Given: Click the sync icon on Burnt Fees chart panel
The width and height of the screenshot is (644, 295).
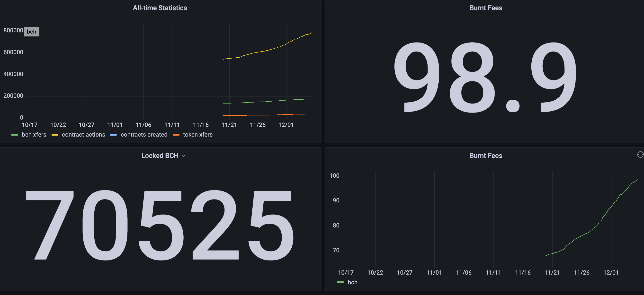Looking at the screenshot, I should click(x=640, y=155).
